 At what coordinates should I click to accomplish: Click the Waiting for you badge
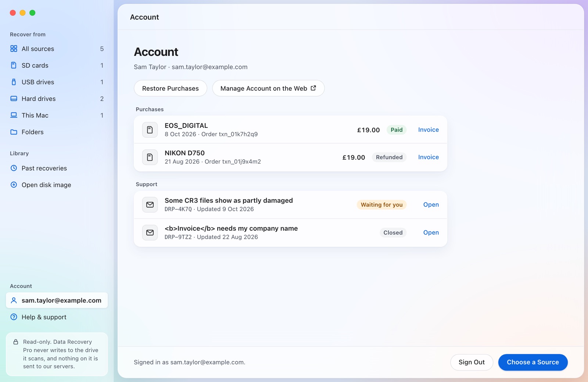pyautogui.click(x=381, y=205)
